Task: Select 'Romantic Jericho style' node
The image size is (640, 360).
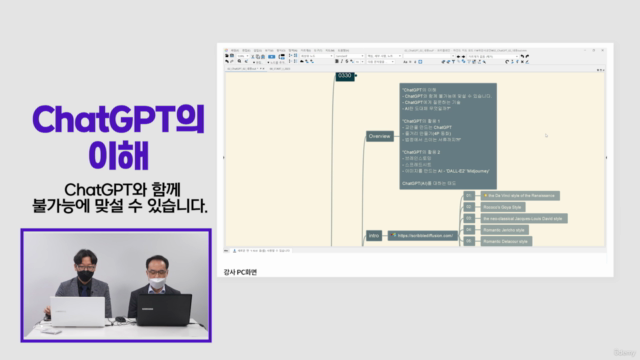Action: tap(504, 230)
